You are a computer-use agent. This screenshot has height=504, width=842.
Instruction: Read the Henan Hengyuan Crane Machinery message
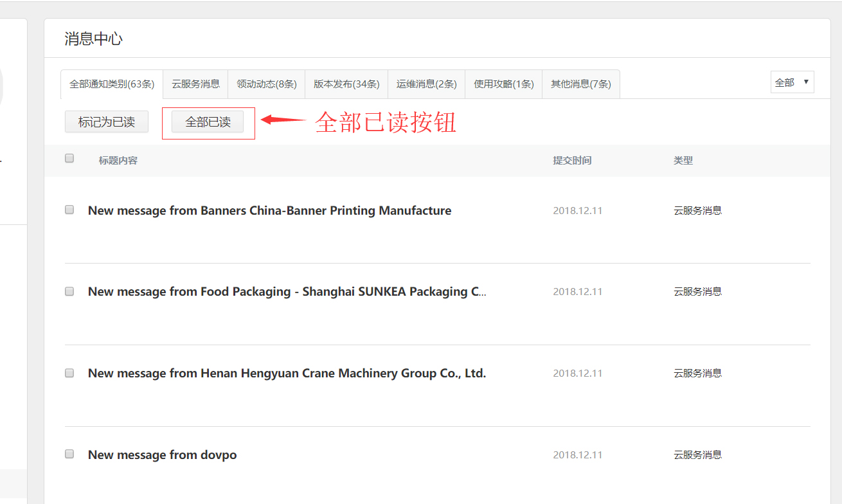click(287, 373)
